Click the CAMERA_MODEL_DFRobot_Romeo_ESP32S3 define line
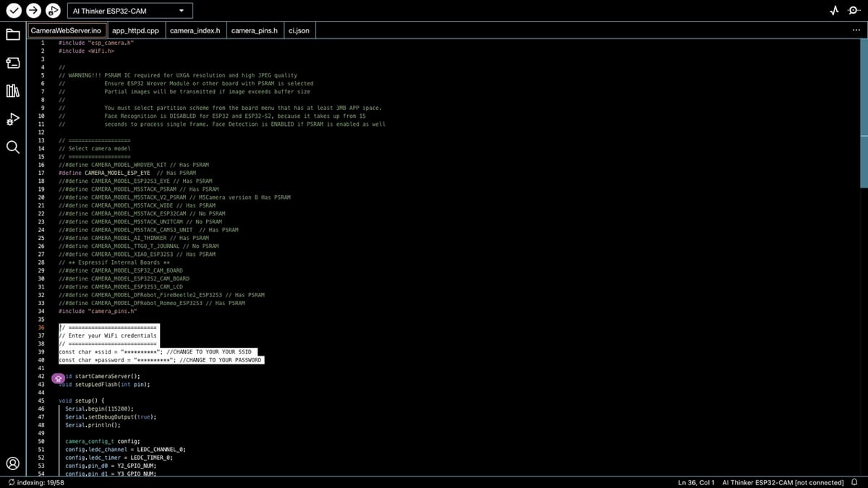Image resolution: width=868 pixels, height=488 pixels. (151, 303)
